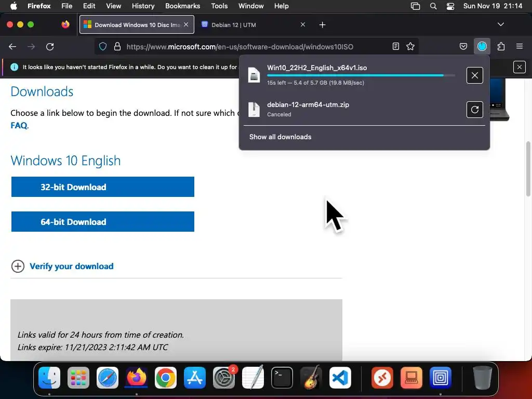The image size is (532, 399).
Task: Click the Win10 ISO download progress bar
Action: click(x=361, y=75)
